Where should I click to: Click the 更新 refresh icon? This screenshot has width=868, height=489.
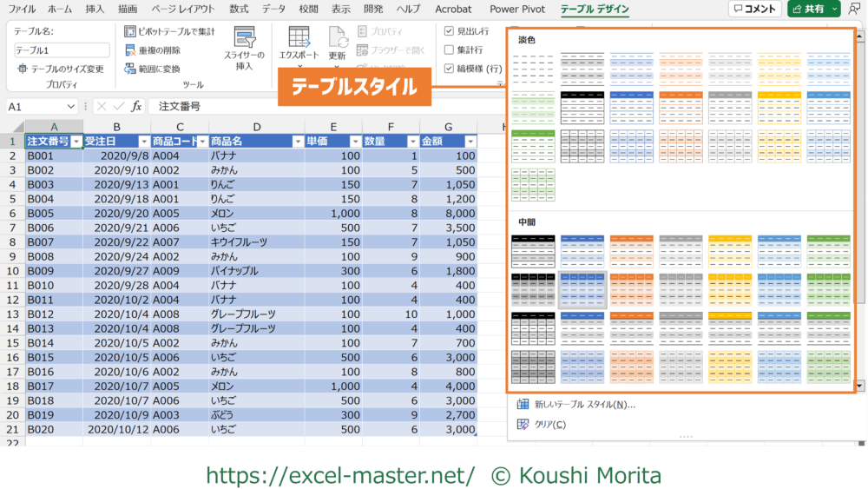tap(338, 38)
